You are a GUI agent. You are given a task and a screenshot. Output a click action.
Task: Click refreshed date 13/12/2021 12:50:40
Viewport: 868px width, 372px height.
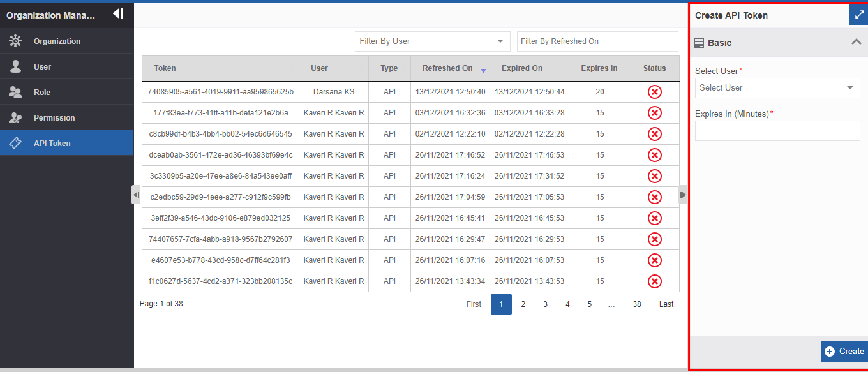pos(451,92)
